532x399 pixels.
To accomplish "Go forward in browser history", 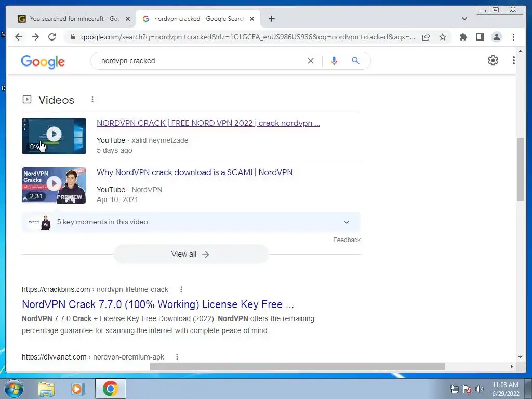I will tap(35, 37).
